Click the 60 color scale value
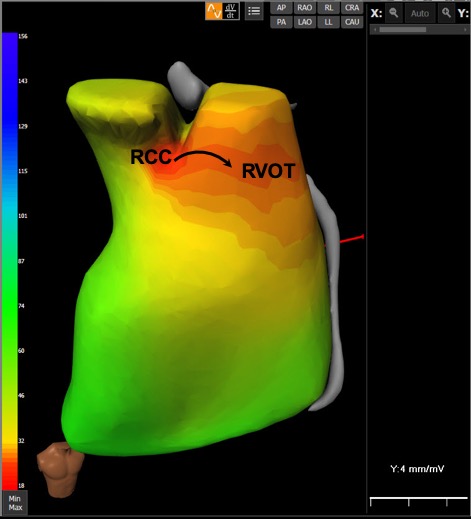 tap(21, 351)
